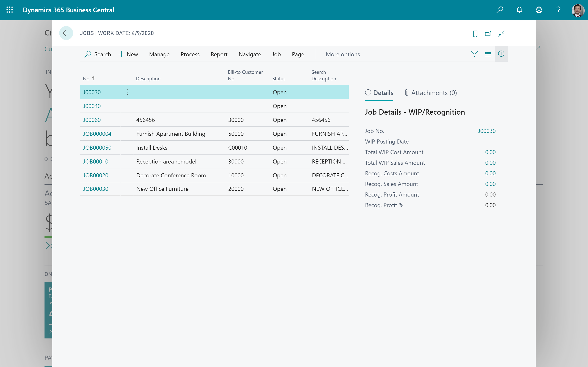Change sorting on the No. column
This screenshot has height=367, width=588.
88,78
